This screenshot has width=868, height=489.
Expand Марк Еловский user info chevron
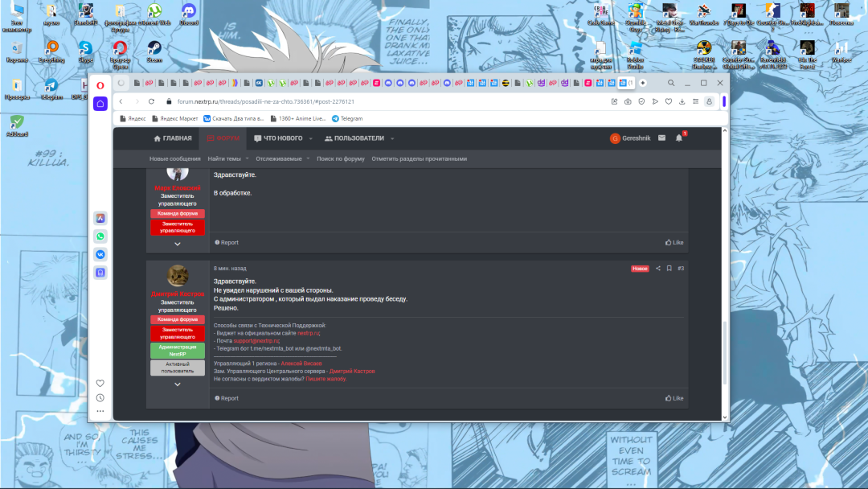point(177,244)
